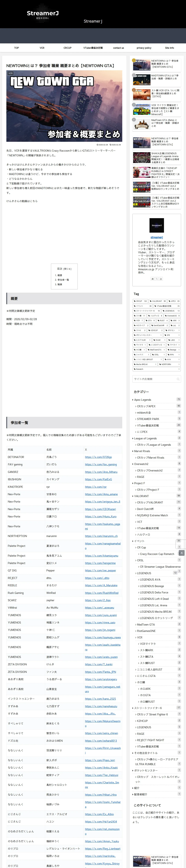Screen dimensions: 186x868
Task: Open the Site info menu item
Action: tap(169, 48)
